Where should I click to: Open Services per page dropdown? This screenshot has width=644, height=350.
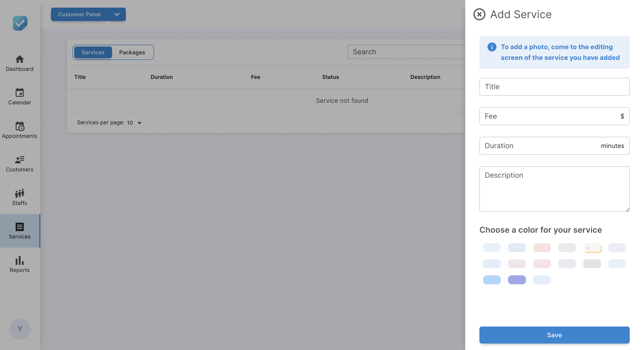click(134, 123)
